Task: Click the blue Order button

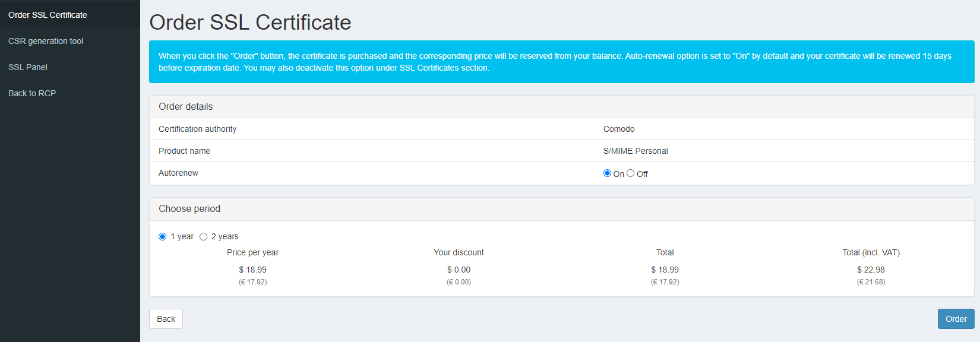Action: point(956,319)
